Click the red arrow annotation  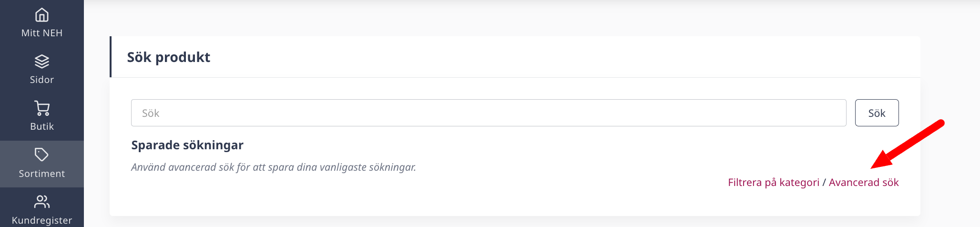(908, 144)
